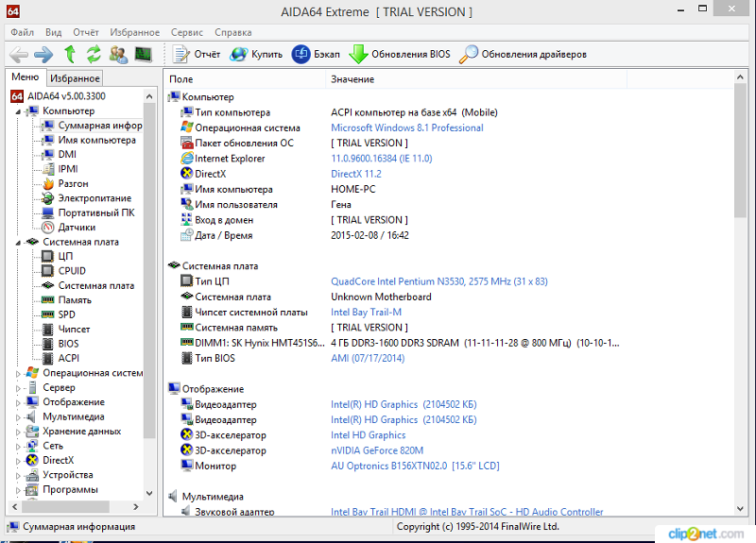The image size is (756, 543).
Task: Click the Купить globe button
Action: pos(256,54)
